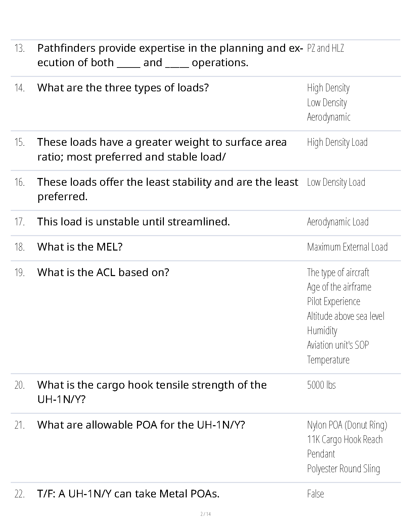The image size is (411, 532).
Task: Click the "Low Density Load" answer
Action: pos(336,182)
